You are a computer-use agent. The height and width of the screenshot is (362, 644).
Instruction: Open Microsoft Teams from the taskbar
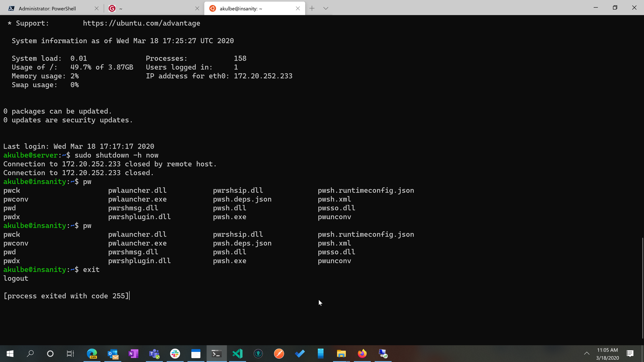(154, 354)
